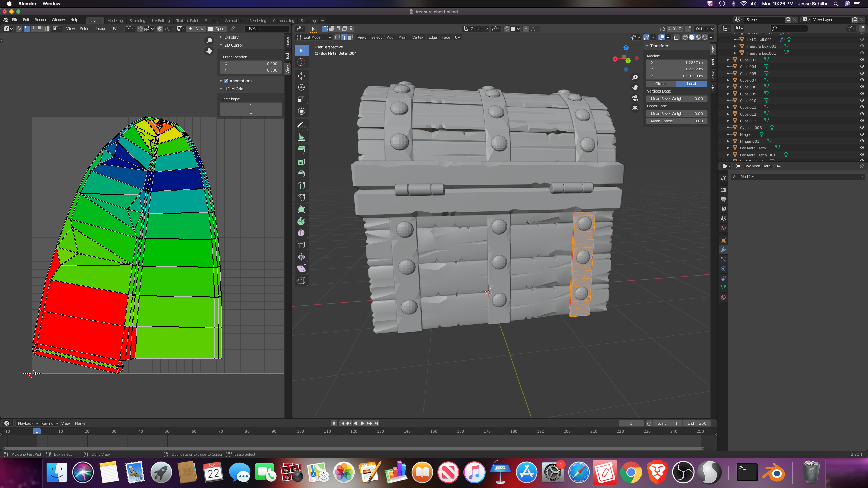Select the Measure tool

(301, 137)
